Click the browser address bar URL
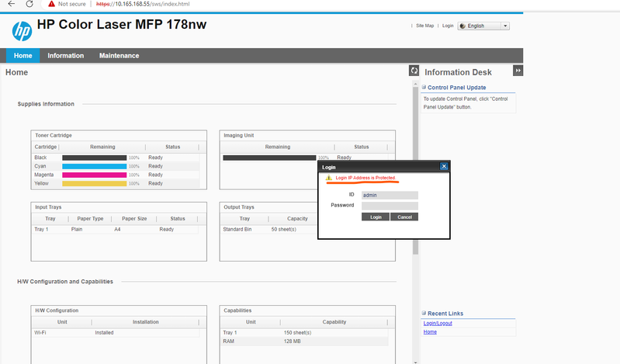 (143, 4)
